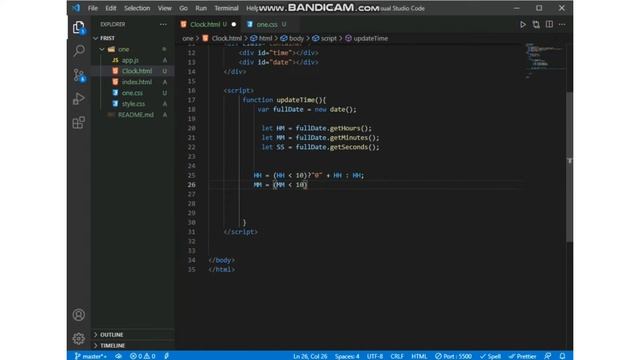Click the Open Changes compare icon

tap(536, 24)
